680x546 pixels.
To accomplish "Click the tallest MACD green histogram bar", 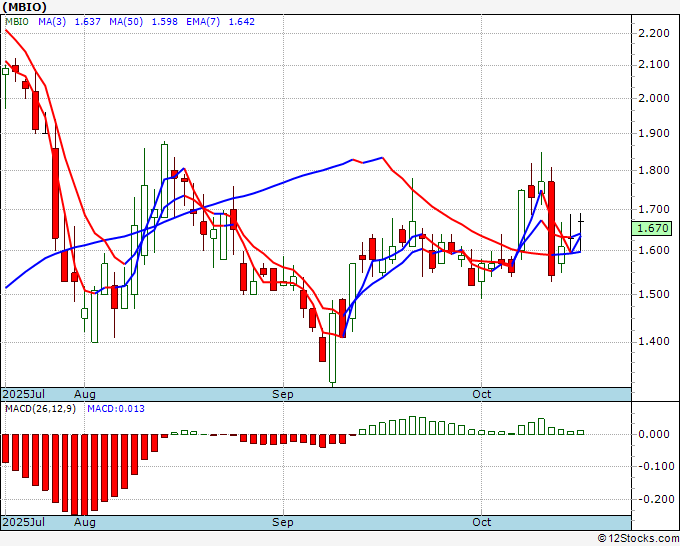I will (x=412, y=425).
